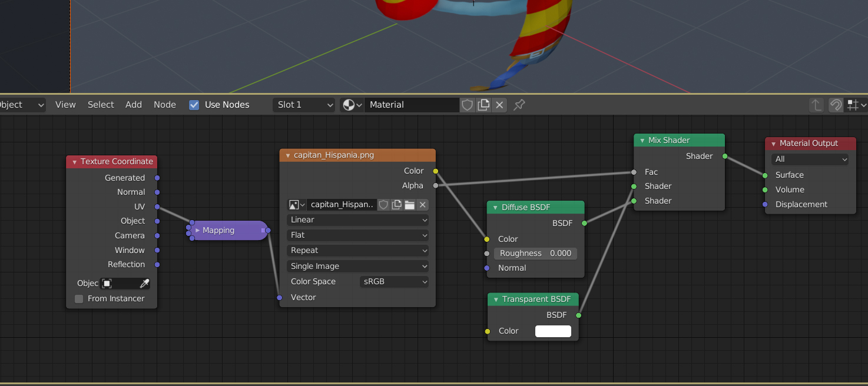
Task: Click UV output socket of Texture Coordinate
Action: pyautogui.click(x=157, y=207)
